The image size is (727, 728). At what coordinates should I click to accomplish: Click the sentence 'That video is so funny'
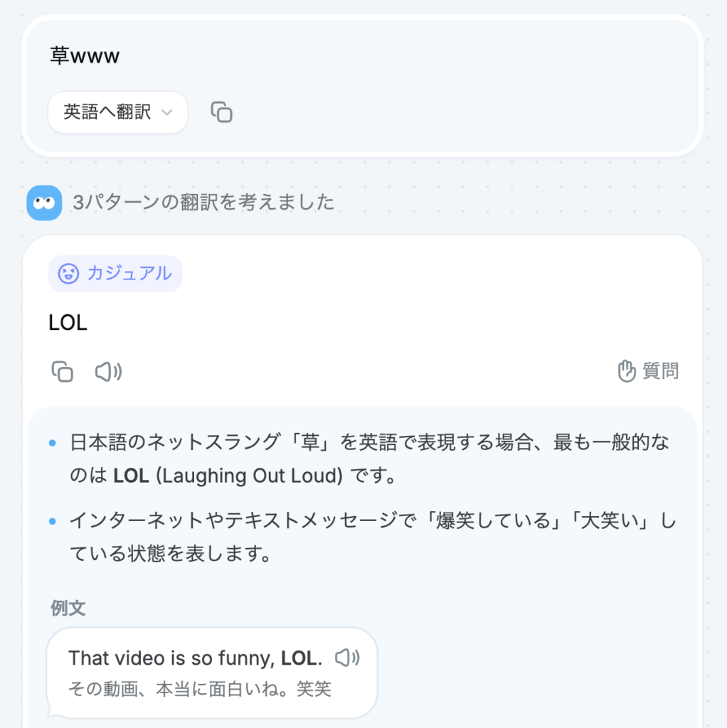(x=171, y=658)
